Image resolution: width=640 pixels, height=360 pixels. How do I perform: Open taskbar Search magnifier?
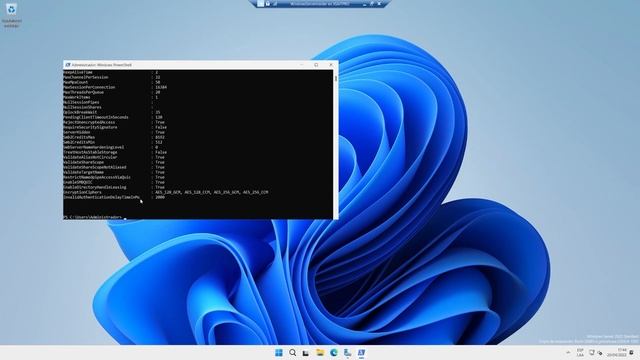pos(293,353)
